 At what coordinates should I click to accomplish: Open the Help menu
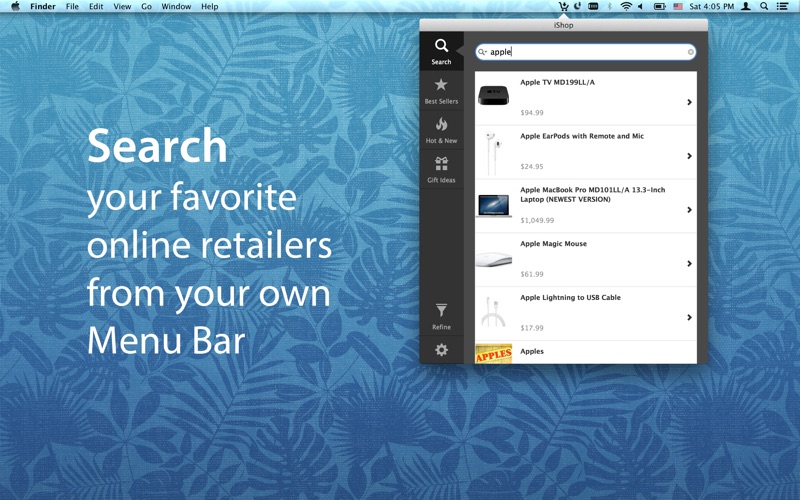click(209, 6)
